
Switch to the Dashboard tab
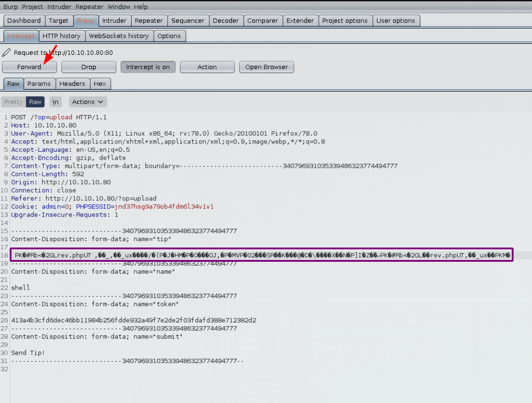[x=24, y=21]
